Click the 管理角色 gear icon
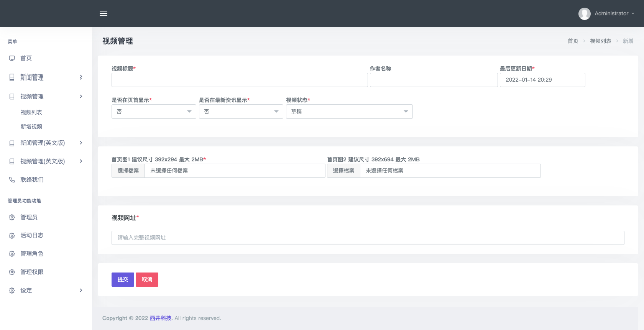The image size is (644, 330). (x=12, y=254)
